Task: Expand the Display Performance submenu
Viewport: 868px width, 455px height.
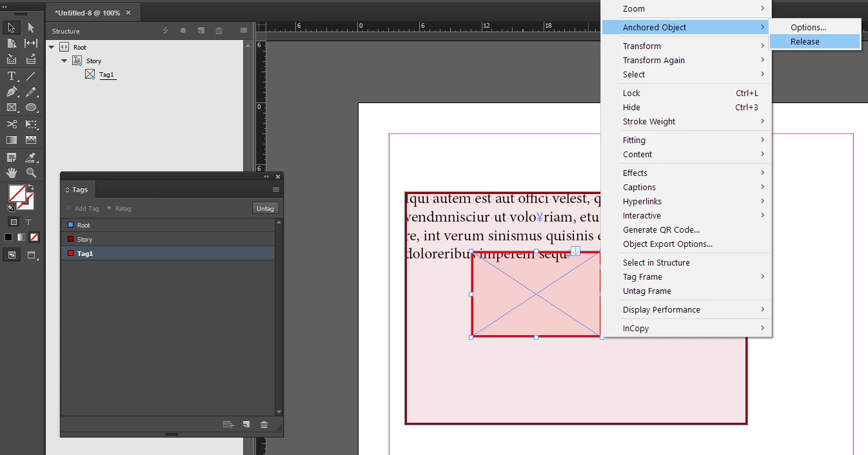Action: tap(762, 309)
